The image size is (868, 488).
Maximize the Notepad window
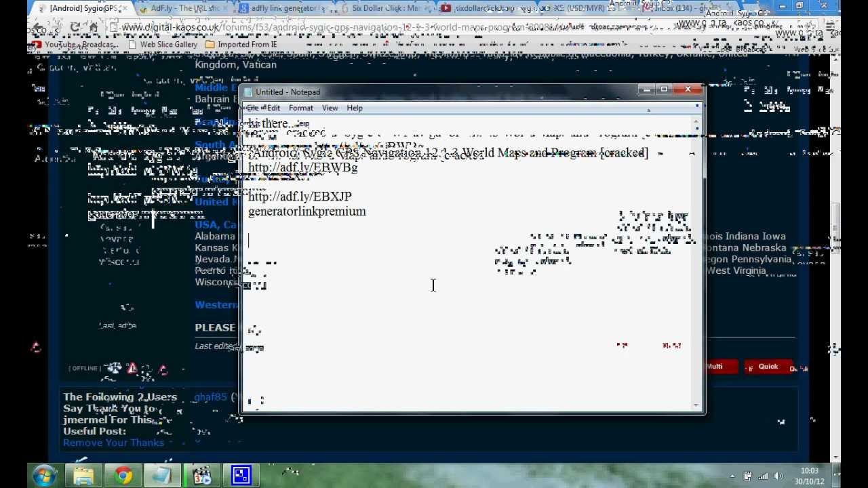point(665,89)
